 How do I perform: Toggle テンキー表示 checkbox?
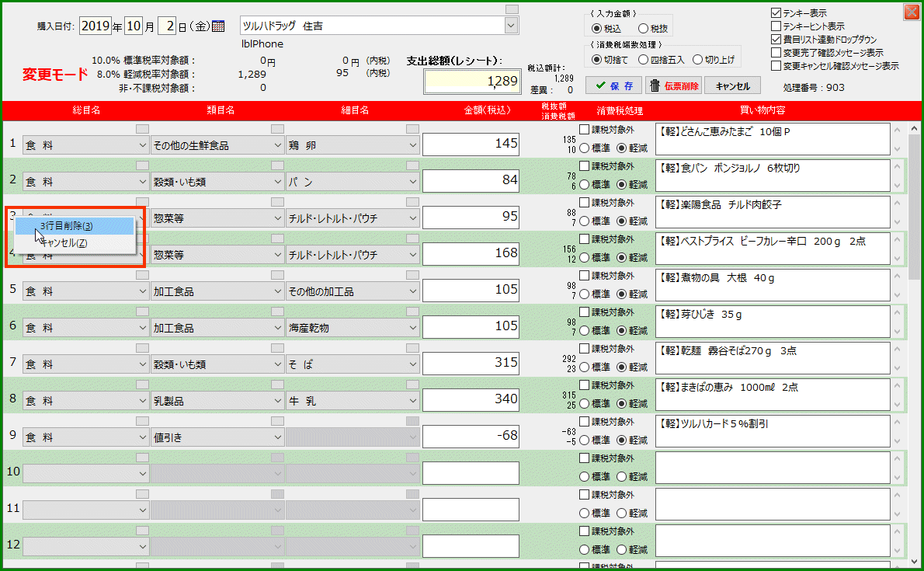(x=776, y=13)
